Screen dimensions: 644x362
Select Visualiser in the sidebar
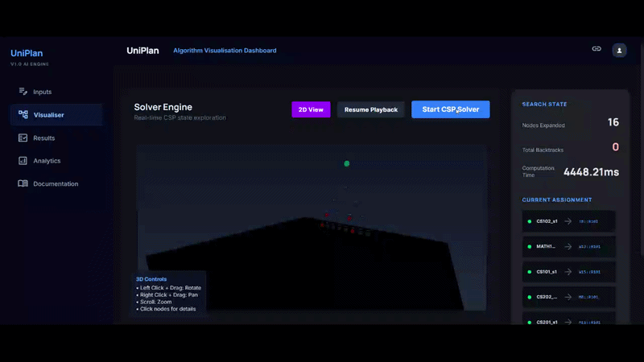56,115
